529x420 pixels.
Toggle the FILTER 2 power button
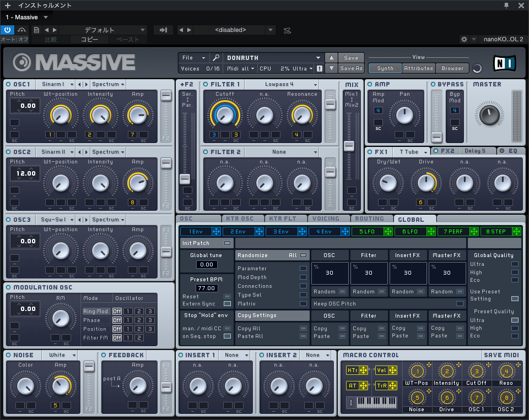click(206, 152)
